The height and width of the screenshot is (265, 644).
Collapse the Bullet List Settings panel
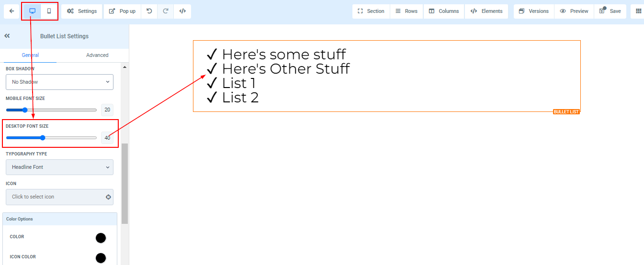7,36
